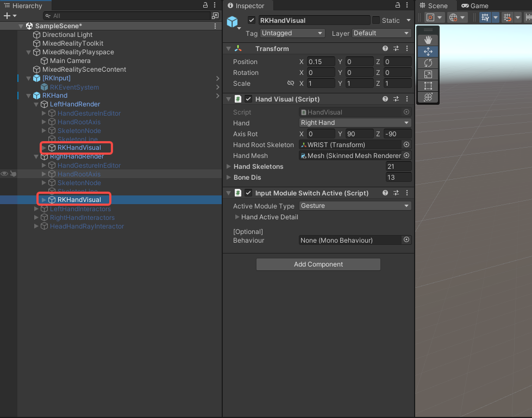Open Transform component help reference
The width and height of the screenshot is (532, 418).
[x=385, y=48]
